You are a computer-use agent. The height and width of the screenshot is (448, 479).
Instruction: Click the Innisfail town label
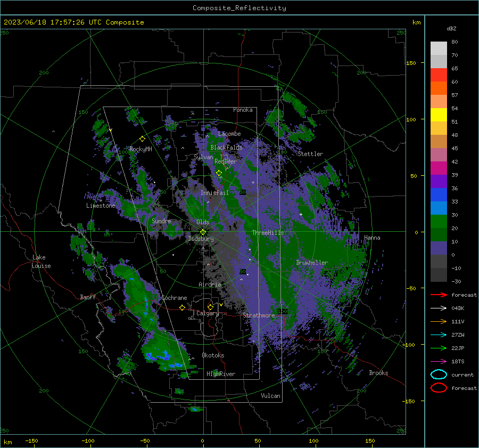click(x=214, y=193)
